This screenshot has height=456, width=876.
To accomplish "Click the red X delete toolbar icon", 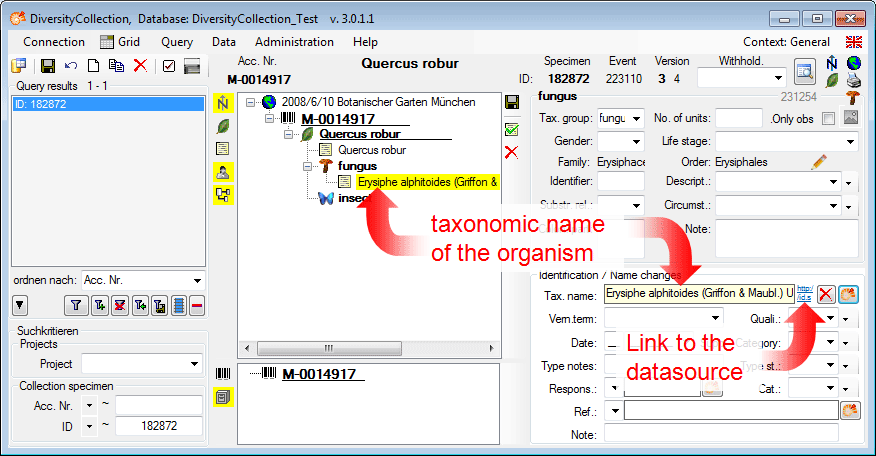I will coord(140,66).
